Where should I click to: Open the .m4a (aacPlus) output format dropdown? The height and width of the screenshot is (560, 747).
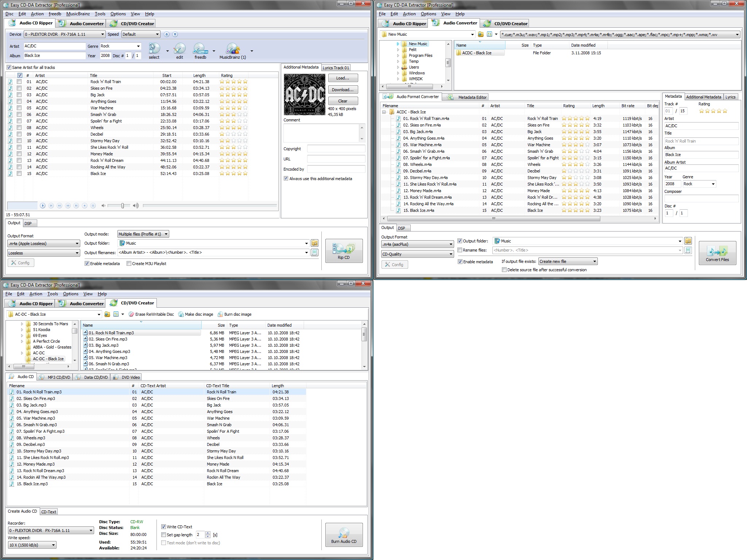click(x=417, y=244)
